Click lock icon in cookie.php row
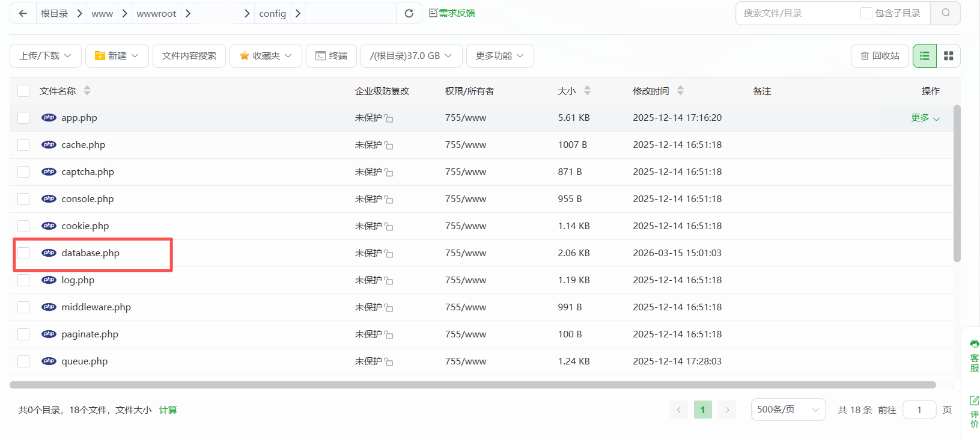 tap(389, 227)
